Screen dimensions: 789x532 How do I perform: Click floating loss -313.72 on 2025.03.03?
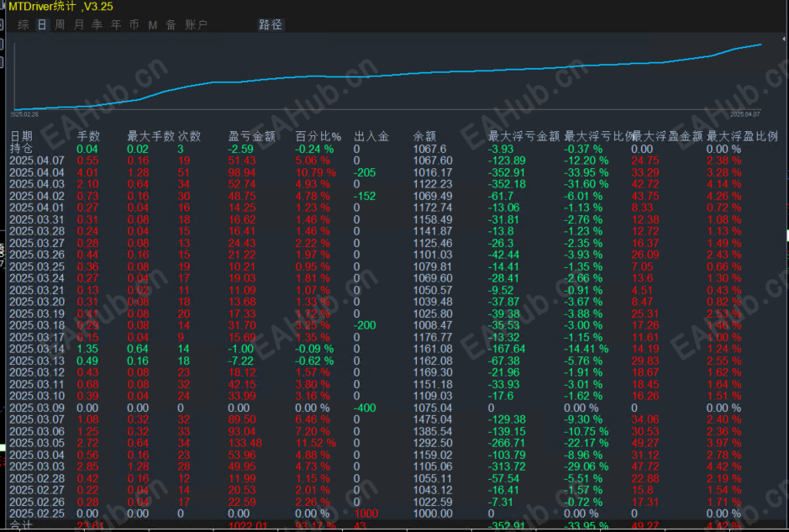507,466
